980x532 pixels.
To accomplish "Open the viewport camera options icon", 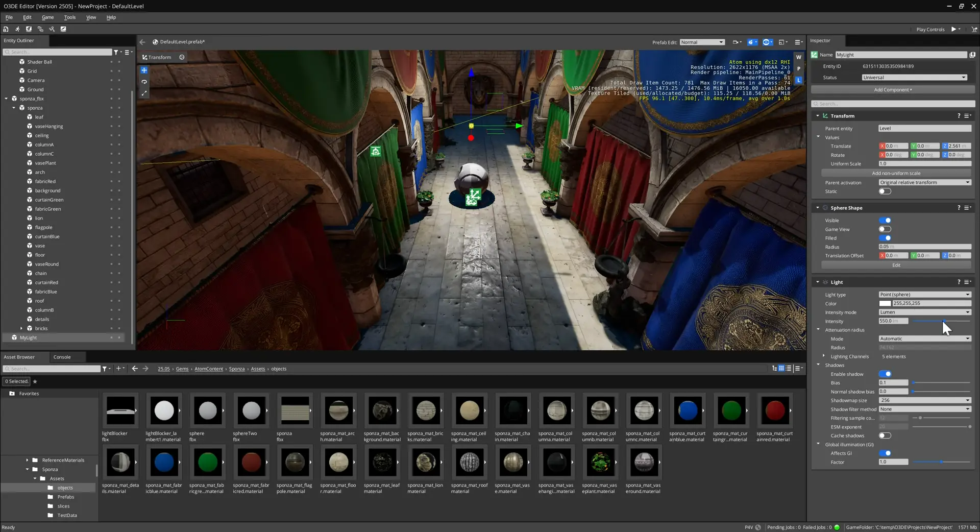I will (x=736, y=42).
